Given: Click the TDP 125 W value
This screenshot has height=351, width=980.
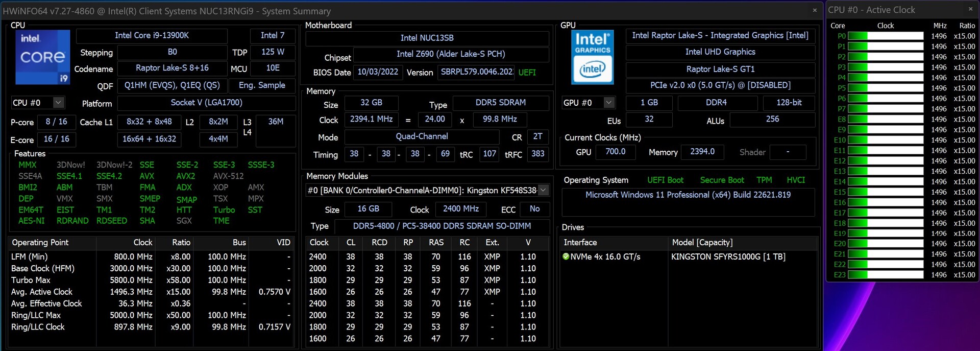Looking at the screenshot, I should click(x=273, y=52).
